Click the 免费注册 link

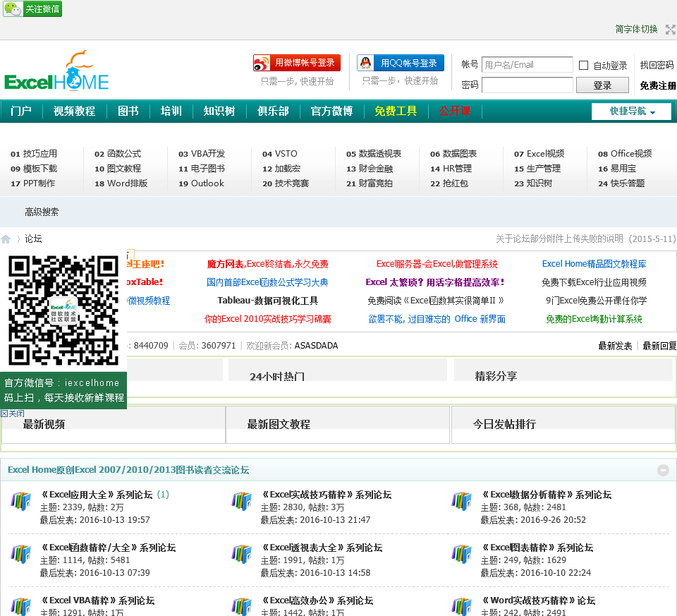(657, 85)
